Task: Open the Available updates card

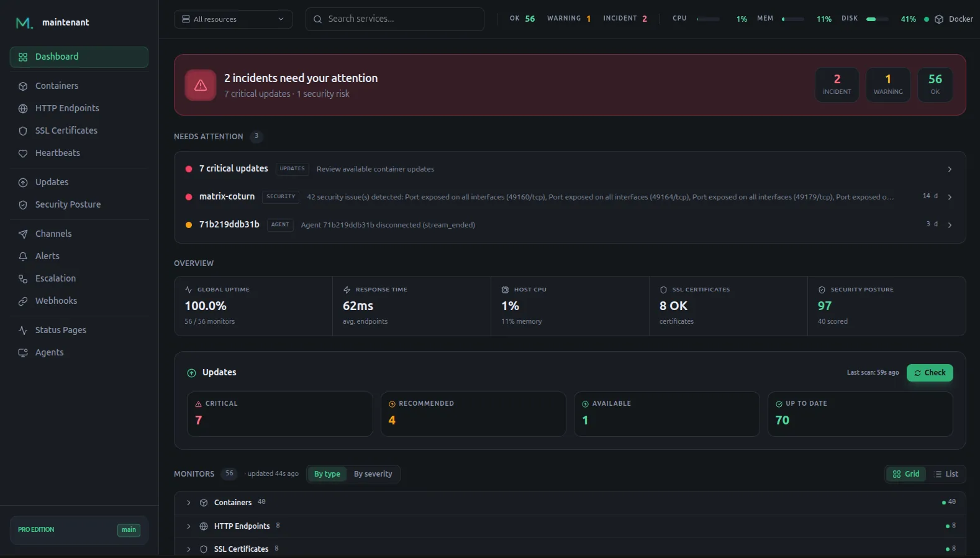Action: point(667,414)
